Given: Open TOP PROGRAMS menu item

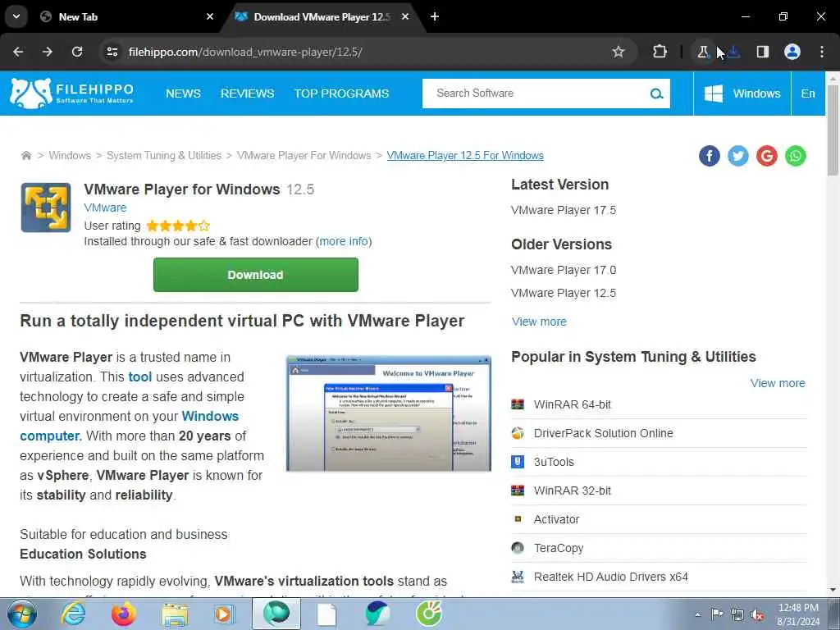Looking at the screenshot, I should pyautogui.click(x=342, y=94).
